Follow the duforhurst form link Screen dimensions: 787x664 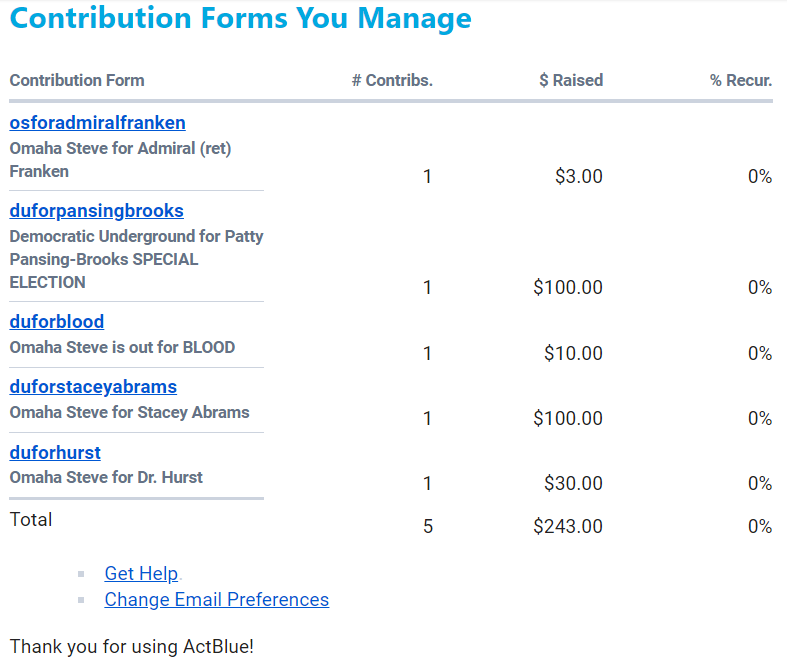pyautogui.click(x=55, y=453)
